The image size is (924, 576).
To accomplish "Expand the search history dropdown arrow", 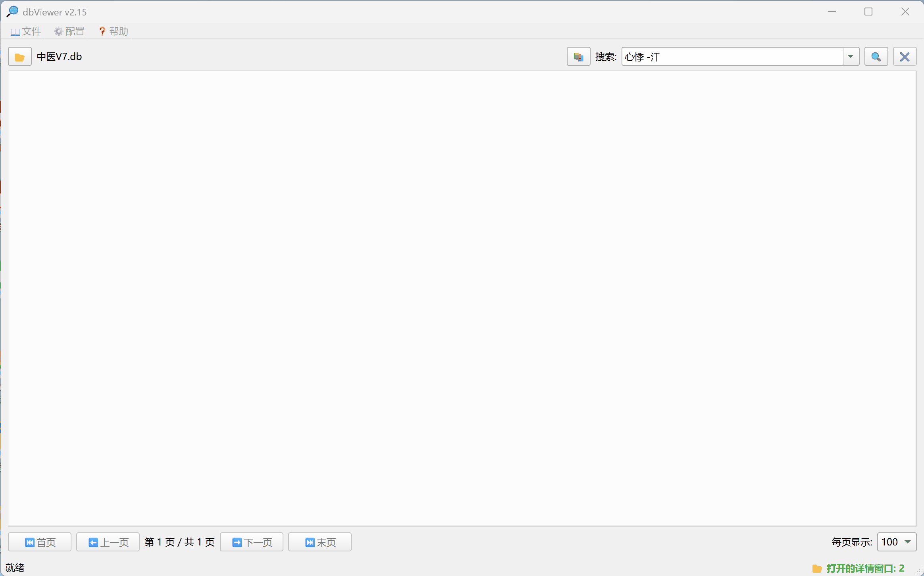I will point(851,57).
